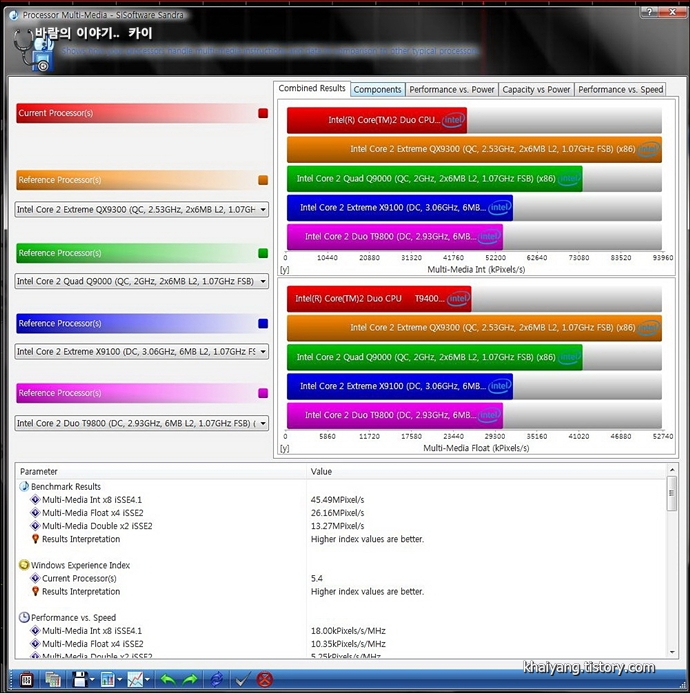Image resolution: width=690 pixels, height=693 pixels.
Task: Click the Higher index values are better text under Benchmark Results
Action: point(367,539)
